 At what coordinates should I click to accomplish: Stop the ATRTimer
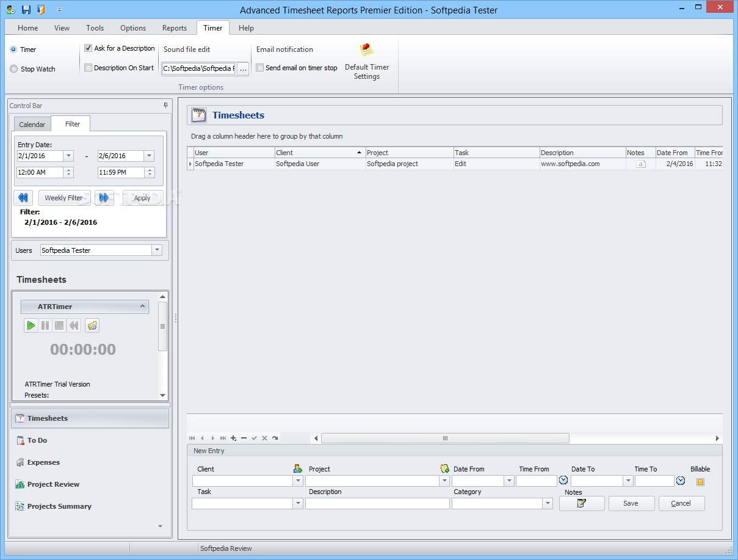pos(59,325)
